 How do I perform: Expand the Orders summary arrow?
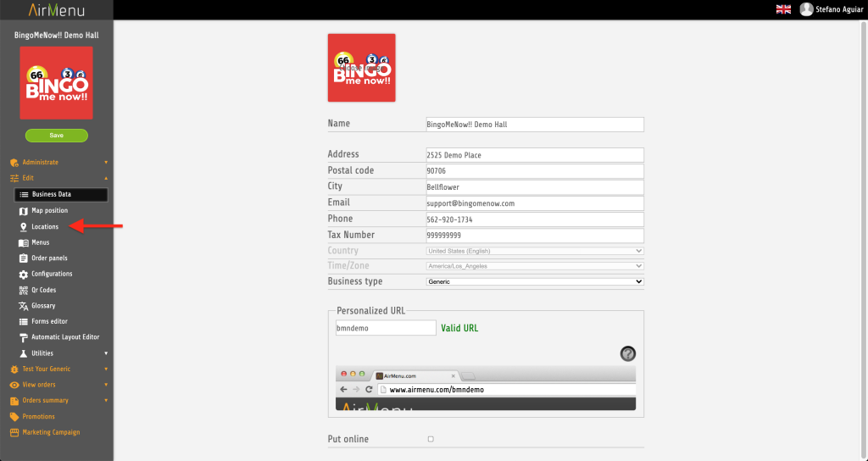tap(106, 401)
